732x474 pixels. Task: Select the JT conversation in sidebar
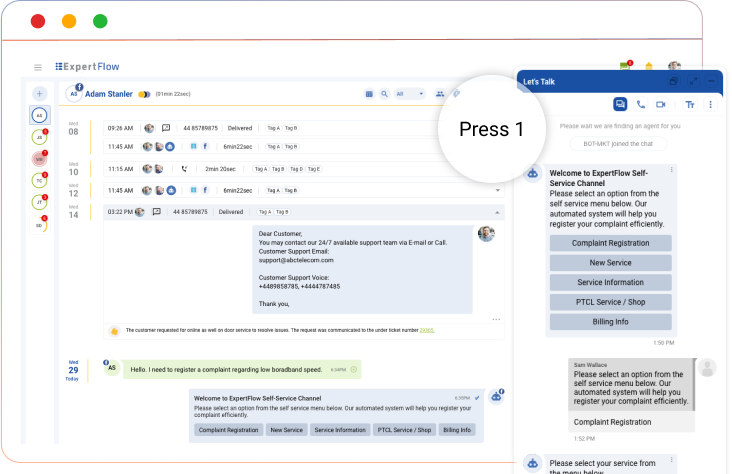tap(40, 202)
